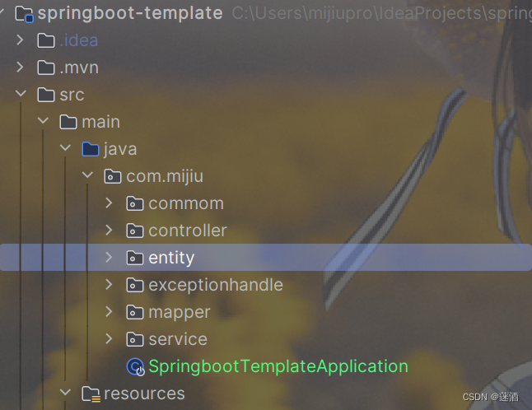The image size is (532, 410).
Task: Select the mapper package label
Action: 180,312
